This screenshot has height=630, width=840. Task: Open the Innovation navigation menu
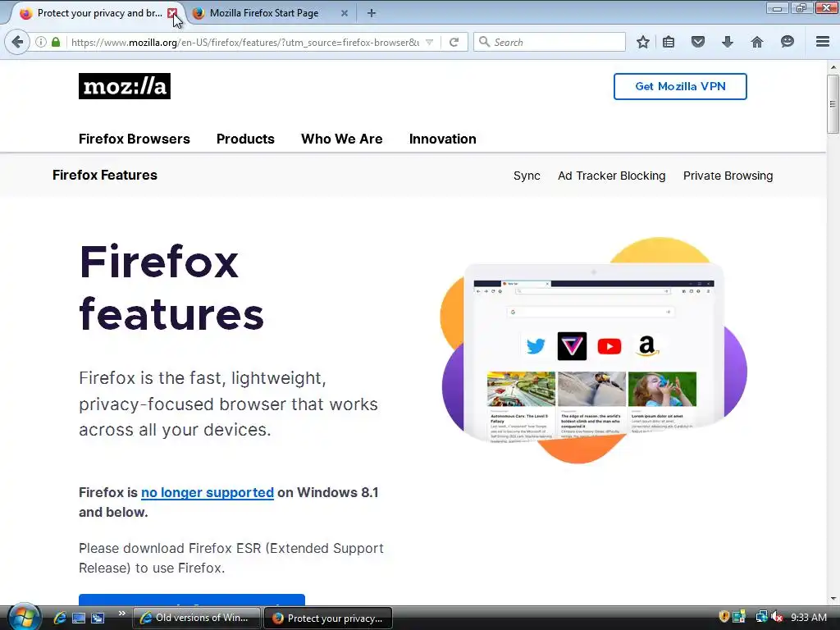pyautogui.click(x=442, y=139)
